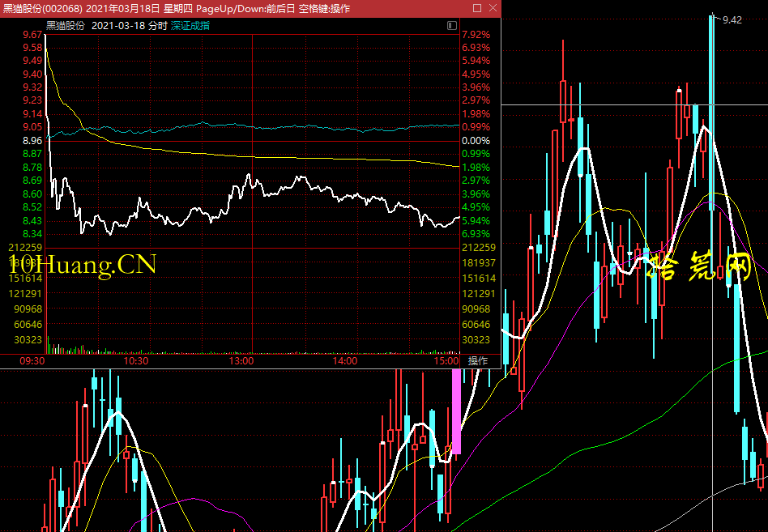Select the solid magenta candlestick on the K-line chart
Viewport: 768px width, 532px height.
point(456,412)
